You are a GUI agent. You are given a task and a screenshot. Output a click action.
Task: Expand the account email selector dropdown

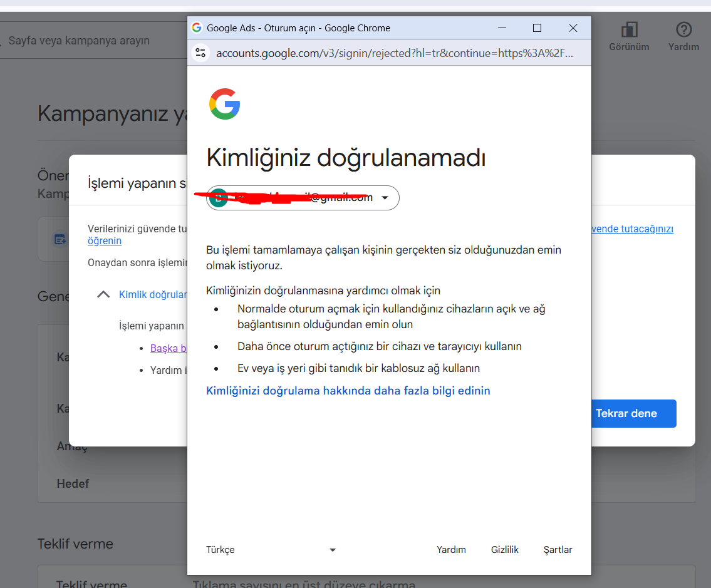tap(303, 198)
